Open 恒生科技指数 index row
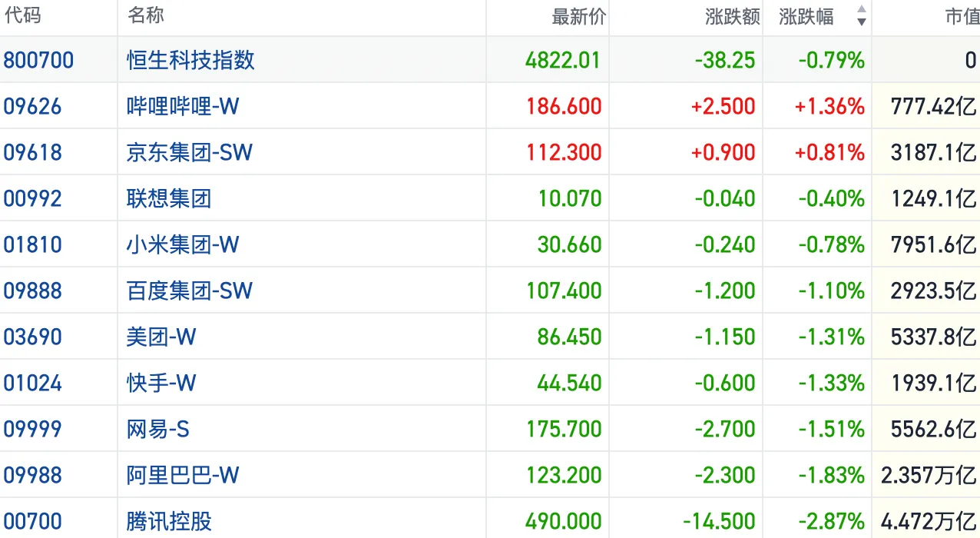Screen dimensions: 980x538 [x=190, y=60]
